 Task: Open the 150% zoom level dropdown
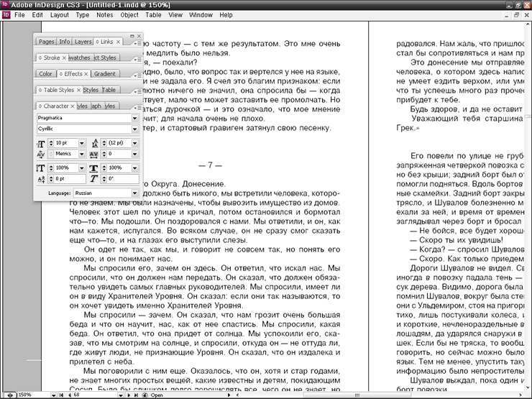coord(53,395)
